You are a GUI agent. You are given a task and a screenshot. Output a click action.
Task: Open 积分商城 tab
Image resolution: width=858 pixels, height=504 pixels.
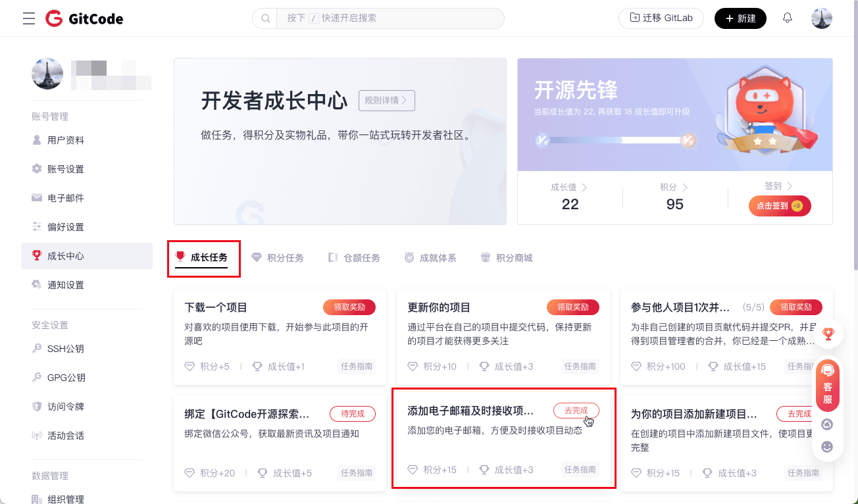pyautogui.click(x=507, y=258)
